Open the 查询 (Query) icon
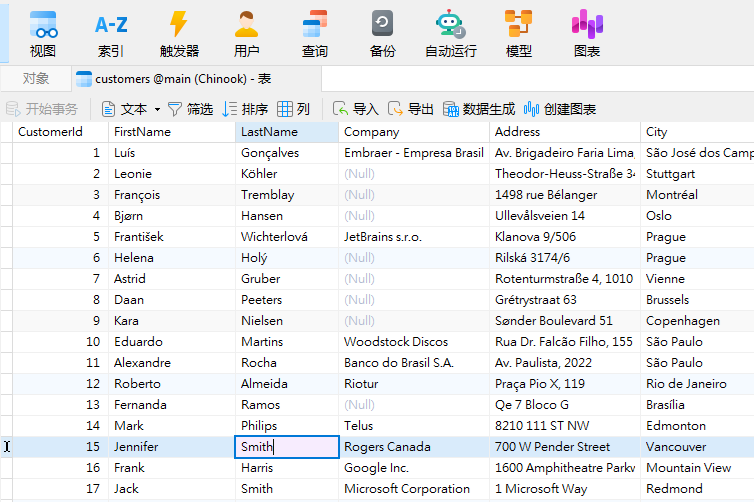 click(x=314, y=34)
